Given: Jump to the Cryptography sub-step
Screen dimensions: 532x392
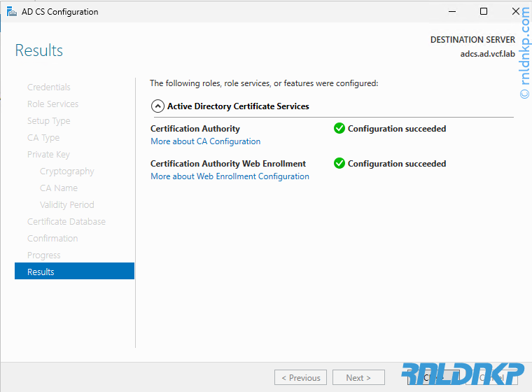Looking at the screenshot, I should point(66,171).
